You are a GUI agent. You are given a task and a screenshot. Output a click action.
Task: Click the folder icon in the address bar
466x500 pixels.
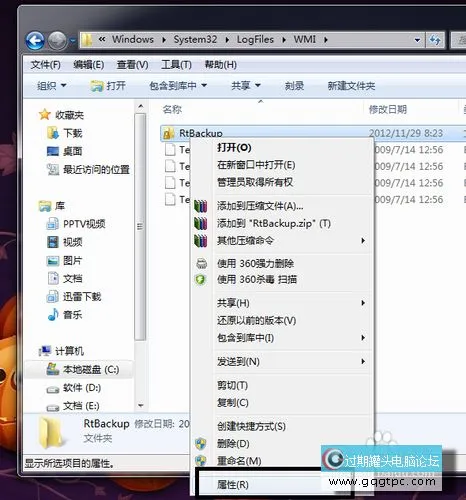tap(87, 40)
